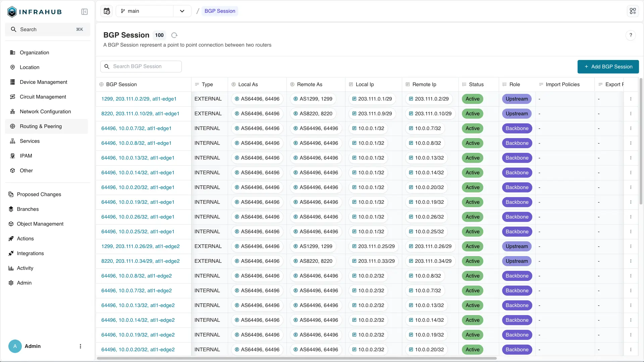Open the help question mark icon
Viewport: 644px width, 362px height.
pos(631,35)
